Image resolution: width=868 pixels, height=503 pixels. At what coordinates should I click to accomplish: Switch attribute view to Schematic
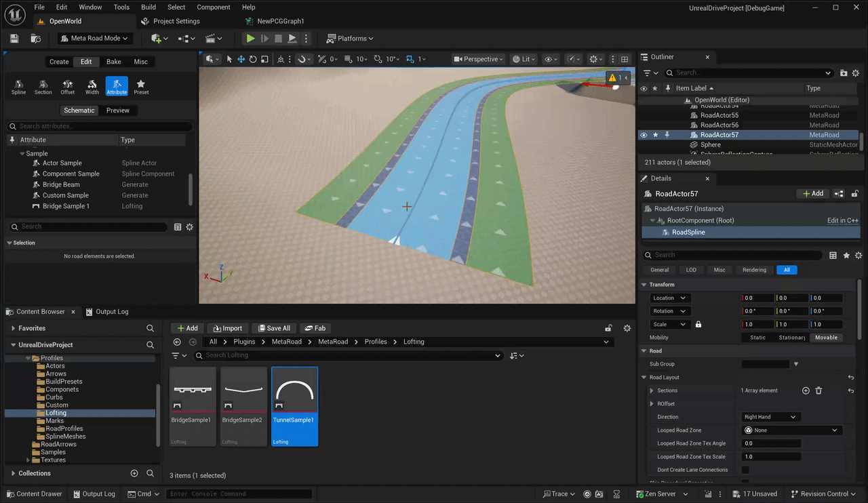[79, 110]
